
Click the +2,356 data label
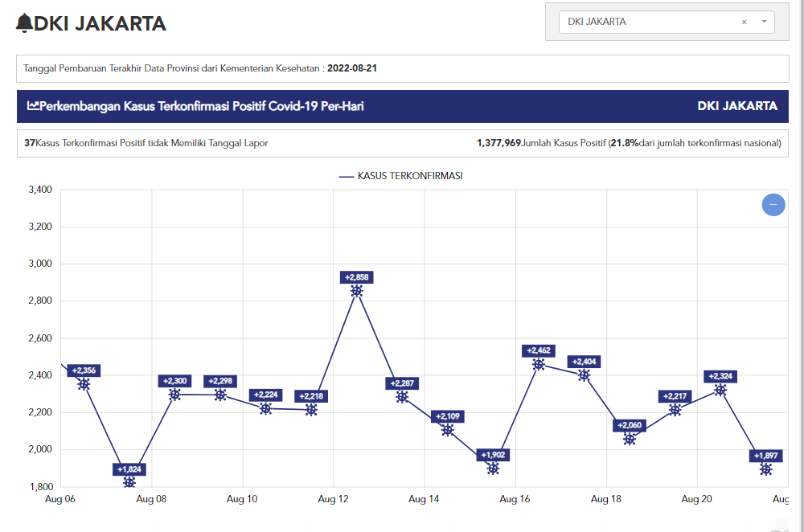pyautogui.click(x=84, y=370)
